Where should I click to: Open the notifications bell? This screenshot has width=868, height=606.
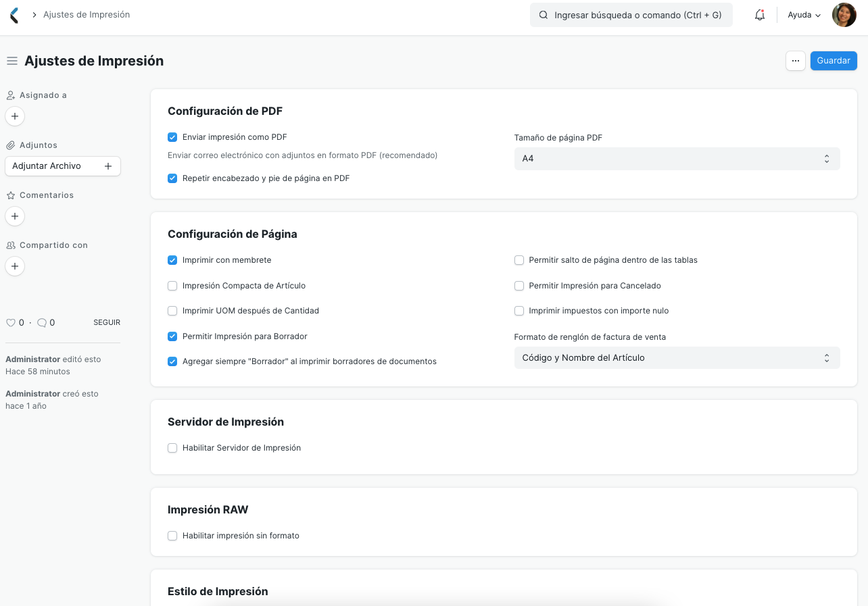tap(759, 14)
